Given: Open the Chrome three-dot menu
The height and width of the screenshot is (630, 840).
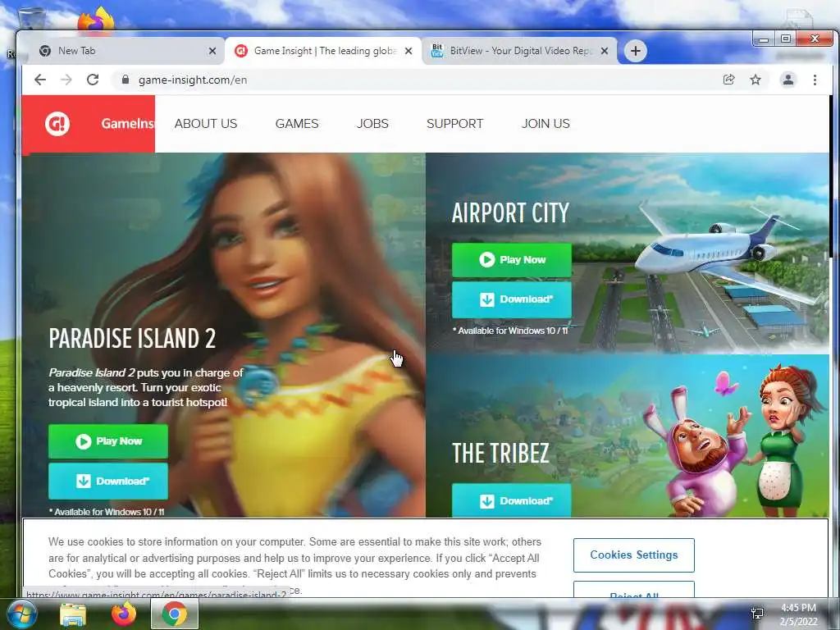Looking at the screenshot, I should click(x=815, y=80).
